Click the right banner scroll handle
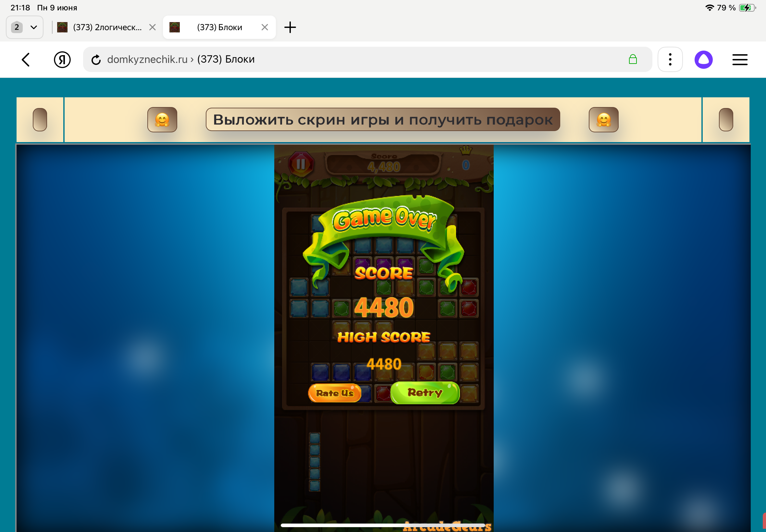This screenshot has width=766, height=532. pyautogui.click(x=726, y=120)
